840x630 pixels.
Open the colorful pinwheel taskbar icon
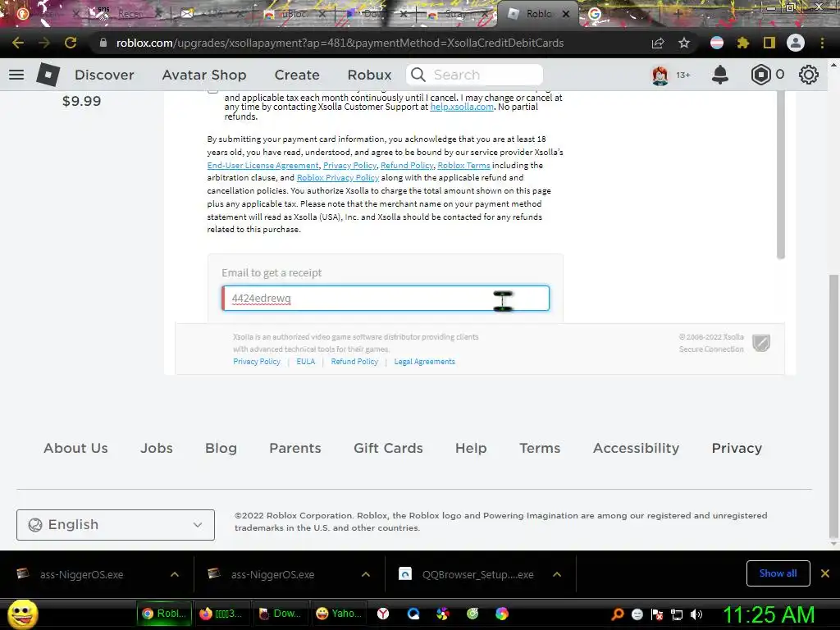coord(442,614)
